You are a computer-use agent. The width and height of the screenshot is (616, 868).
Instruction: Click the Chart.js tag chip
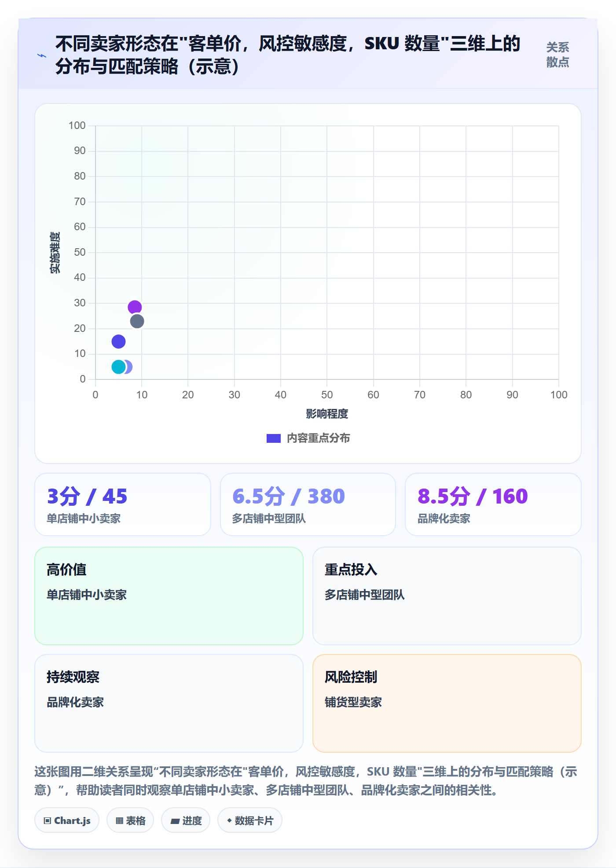tap(67, 820)
